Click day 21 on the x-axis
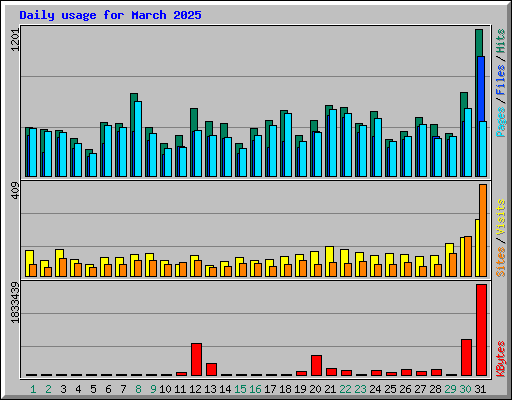Screen dimensions: 512x400 [330, 389]
